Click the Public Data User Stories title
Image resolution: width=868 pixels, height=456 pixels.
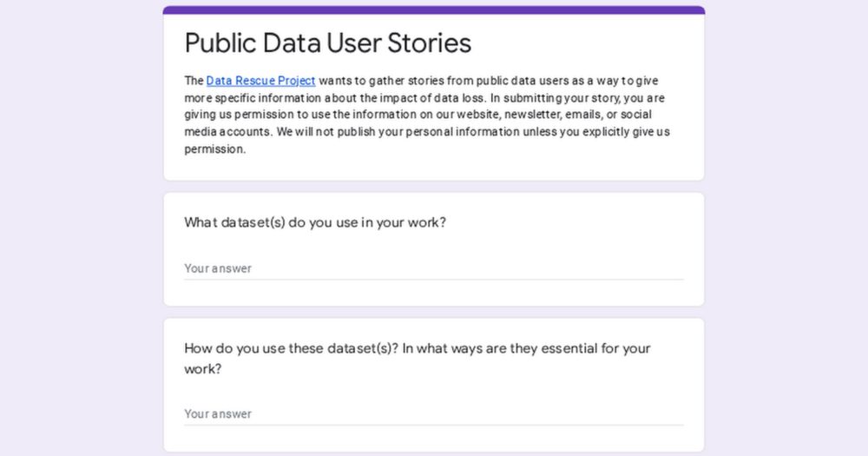point(327,43)
